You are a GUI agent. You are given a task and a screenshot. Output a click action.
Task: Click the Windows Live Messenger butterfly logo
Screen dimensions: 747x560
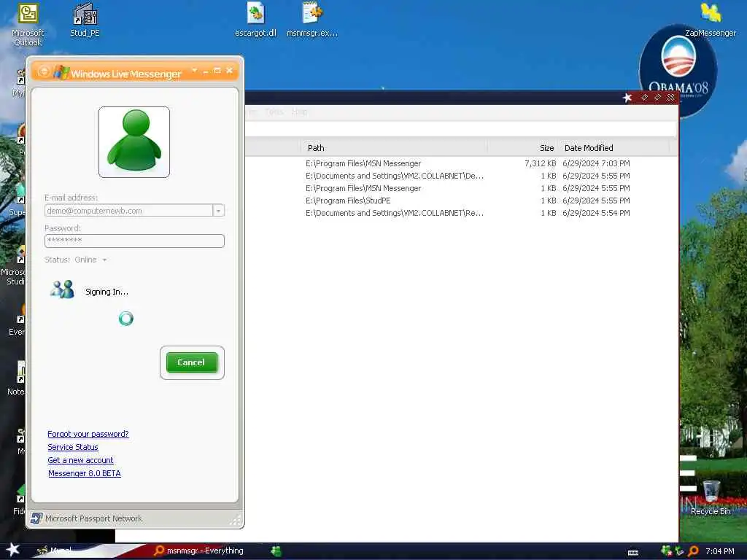pos(61,72)
